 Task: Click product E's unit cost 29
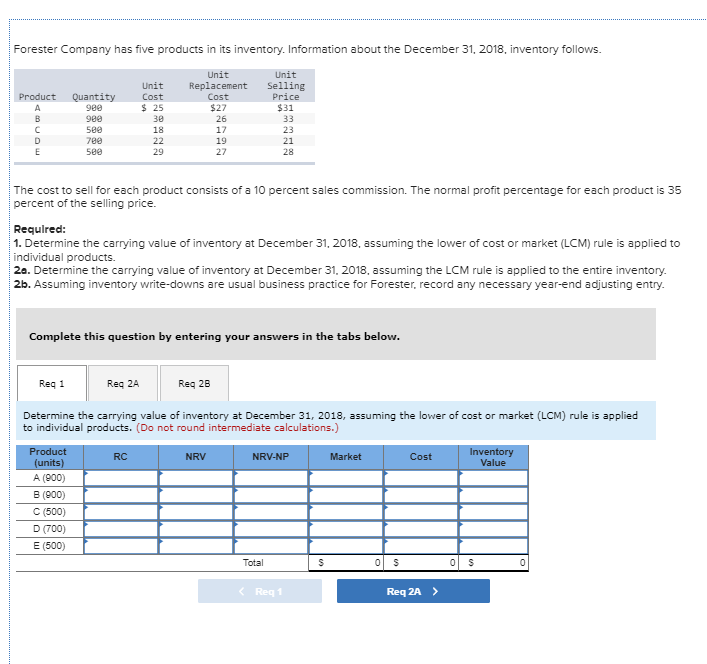point(158,152)
